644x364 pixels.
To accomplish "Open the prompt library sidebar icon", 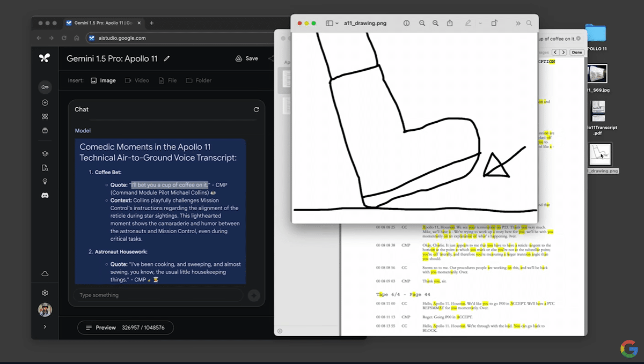I will click(x=45, y=130).
